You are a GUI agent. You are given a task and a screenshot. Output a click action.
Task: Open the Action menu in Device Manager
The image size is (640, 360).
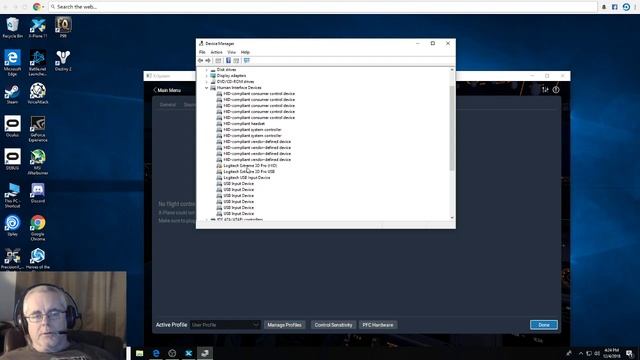pyautogui.click(x=216, y=52)
